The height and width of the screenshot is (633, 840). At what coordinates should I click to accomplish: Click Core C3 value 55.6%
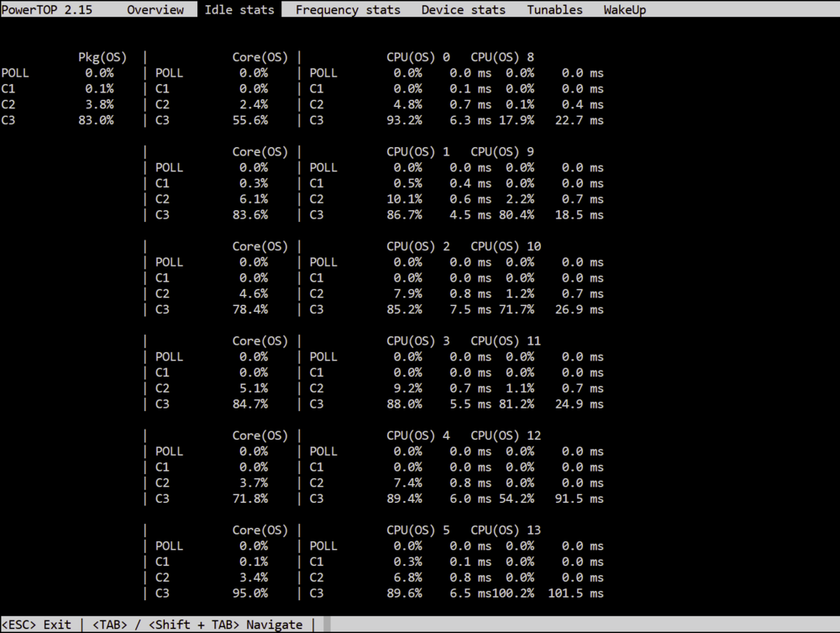coord(250,120)
